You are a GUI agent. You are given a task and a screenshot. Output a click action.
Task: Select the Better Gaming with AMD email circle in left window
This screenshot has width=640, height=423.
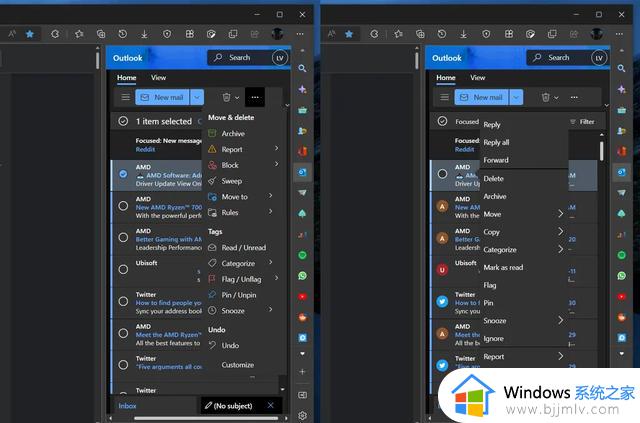123,237
